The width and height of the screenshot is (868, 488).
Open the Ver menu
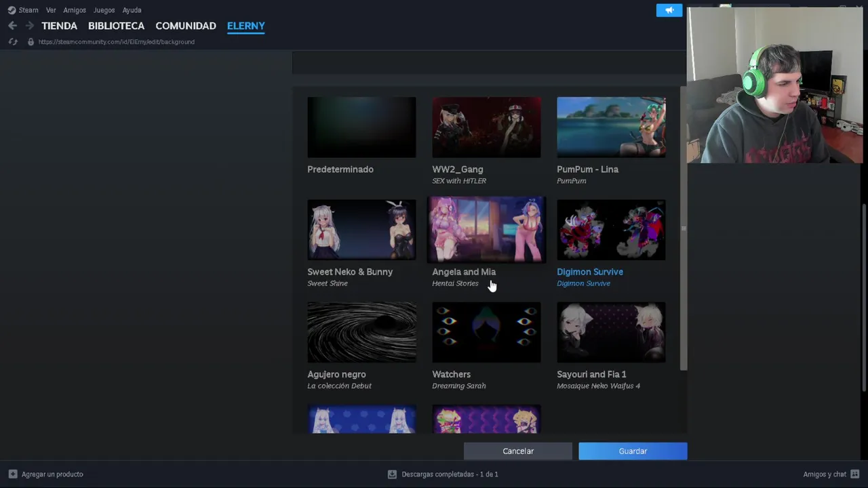point(51,10)
